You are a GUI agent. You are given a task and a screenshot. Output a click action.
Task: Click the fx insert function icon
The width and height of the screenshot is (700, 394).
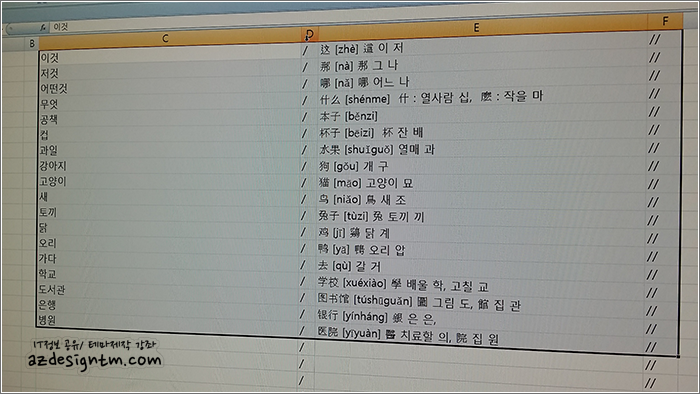pyautogui.click(x=42, y=27)
